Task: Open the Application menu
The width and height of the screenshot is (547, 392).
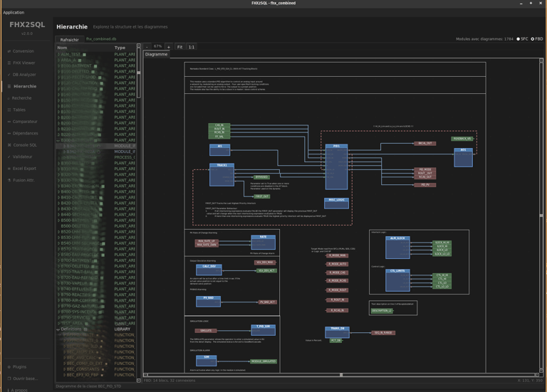Action: (13, 12)
